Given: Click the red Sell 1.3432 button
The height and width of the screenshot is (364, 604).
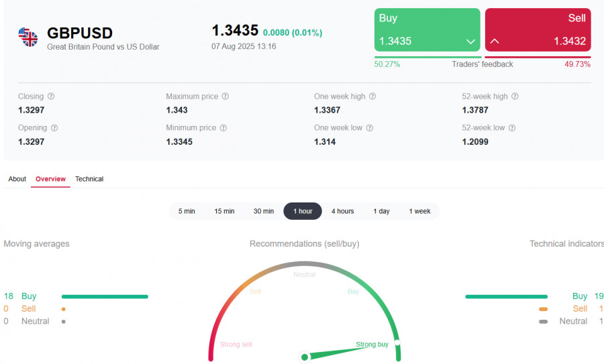Looking at the screenshot, I should [x=538, y=29].
